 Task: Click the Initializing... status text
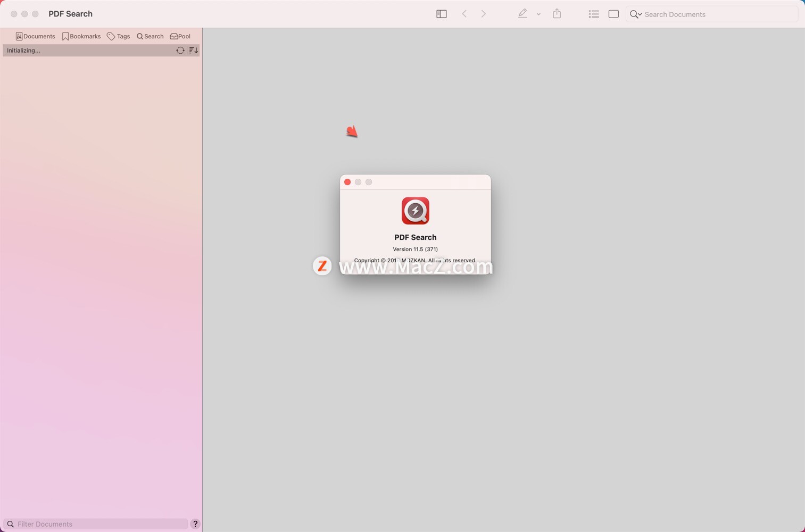[23, 51]
